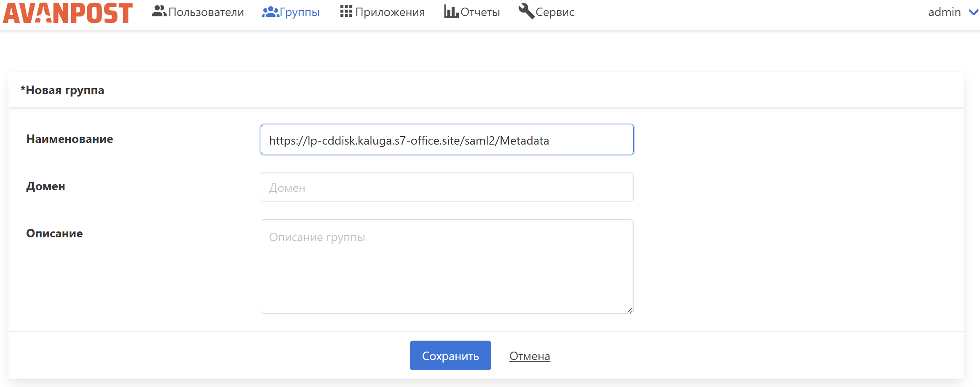
Task: Open the Отчеты menu item
Action: pos(480,12)
